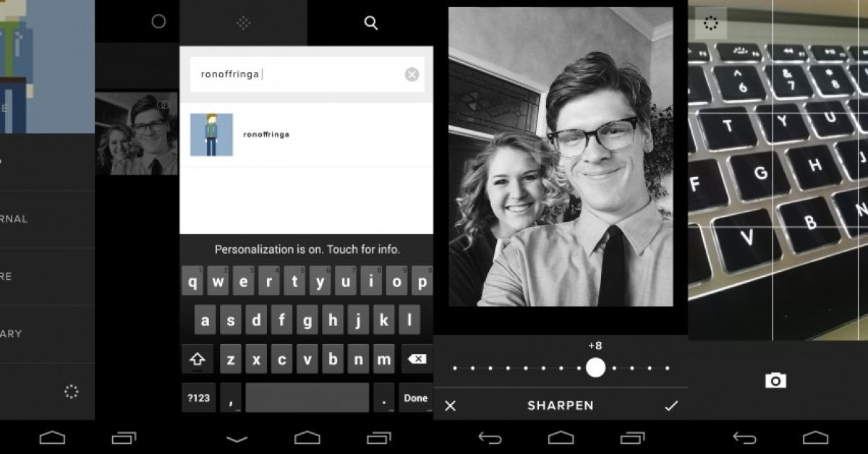Tap the z key

231,359
